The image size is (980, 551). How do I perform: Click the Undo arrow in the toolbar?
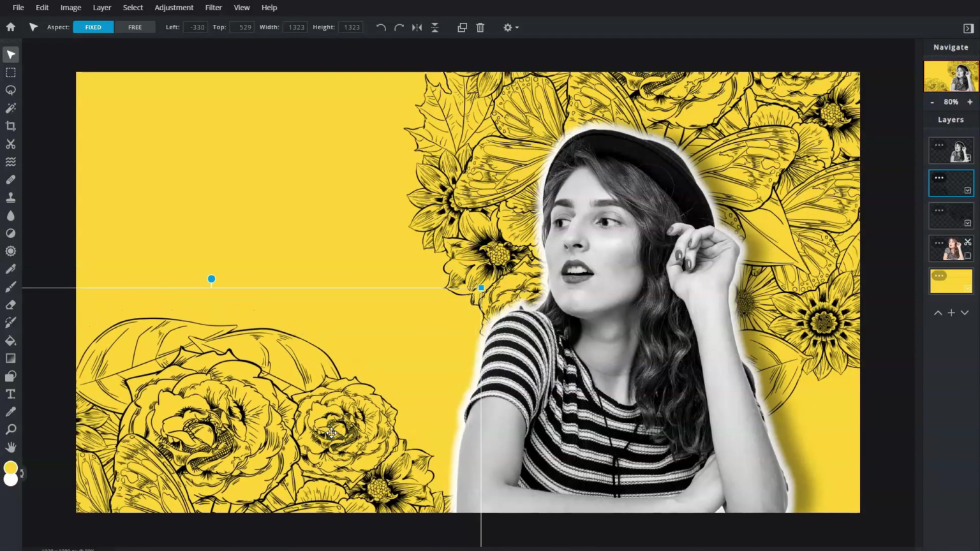coord(381,27)
